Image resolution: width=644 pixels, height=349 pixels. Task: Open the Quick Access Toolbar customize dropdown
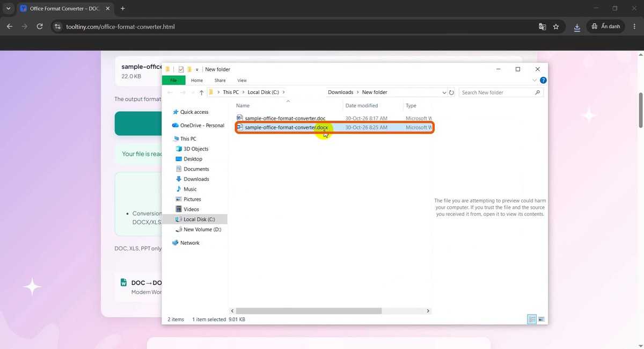197,70
